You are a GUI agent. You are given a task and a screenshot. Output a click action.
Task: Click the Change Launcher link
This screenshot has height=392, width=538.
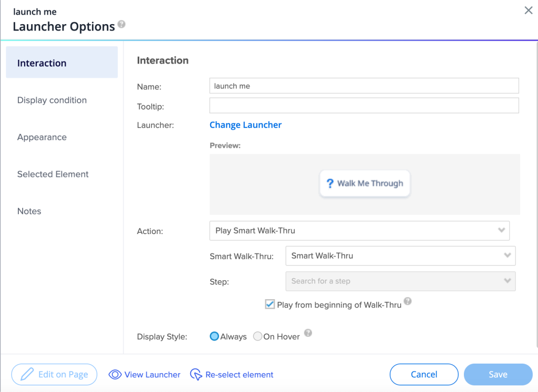(245, 125)
